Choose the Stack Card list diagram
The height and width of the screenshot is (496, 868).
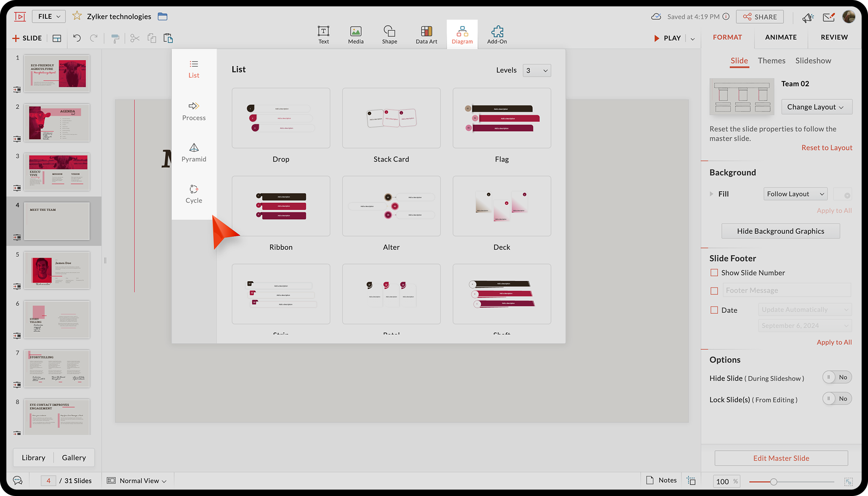tap(391, 118)
